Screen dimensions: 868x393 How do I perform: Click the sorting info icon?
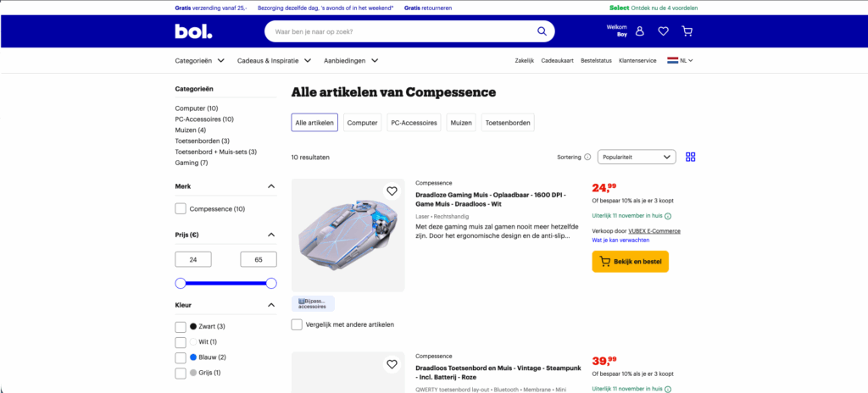coord(587,158)
